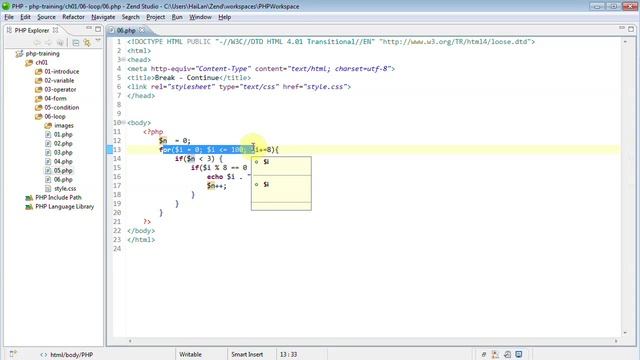Viewport: 640px width, 360px height.
Task: Minimize the PHP Explorer panel
Action: (x=89, y=28)
